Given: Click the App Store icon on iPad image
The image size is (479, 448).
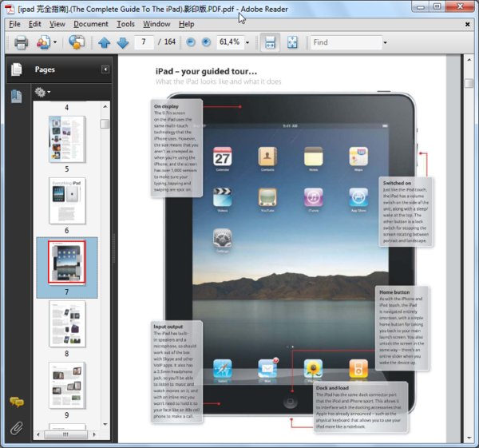Looking at the screenshot, I should (358, 197).
